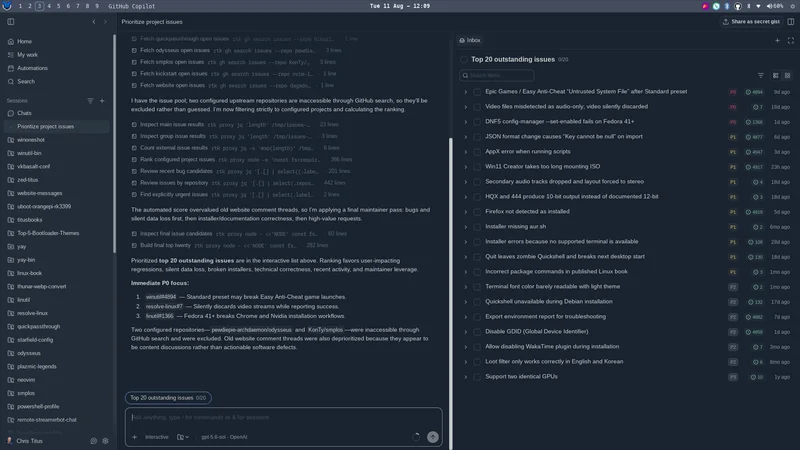Check Disable GDID issue
The image size is (800, 450).
coord(477,332)
